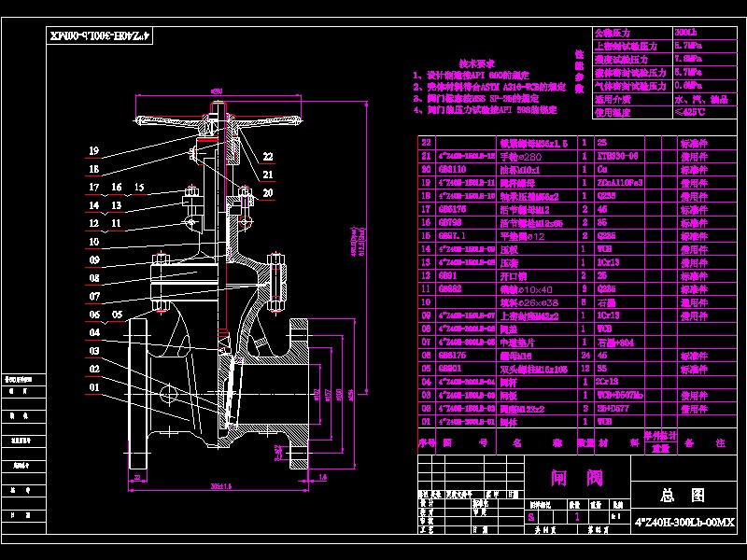Select part callout number 19
This screenshot has width=747, height=560.
93,151
